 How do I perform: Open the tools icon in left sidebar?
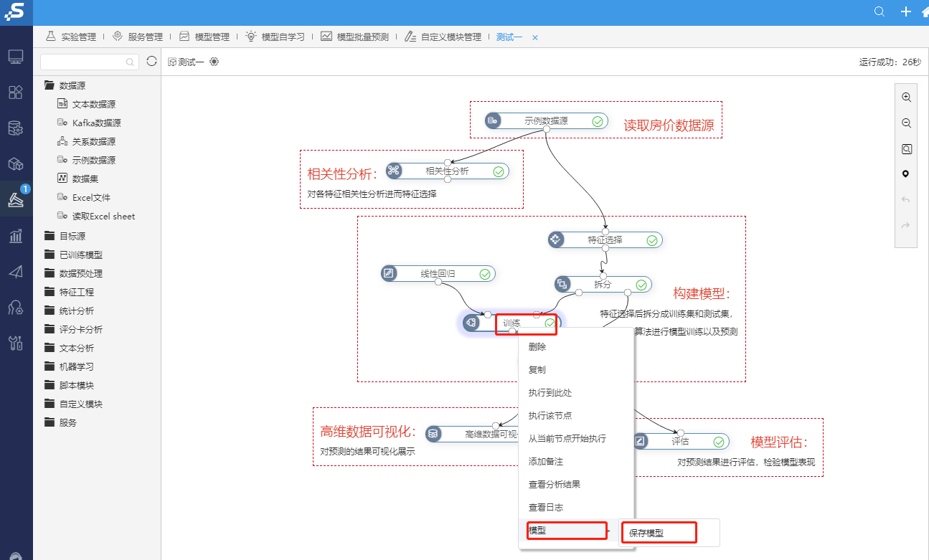click(16, 343)
